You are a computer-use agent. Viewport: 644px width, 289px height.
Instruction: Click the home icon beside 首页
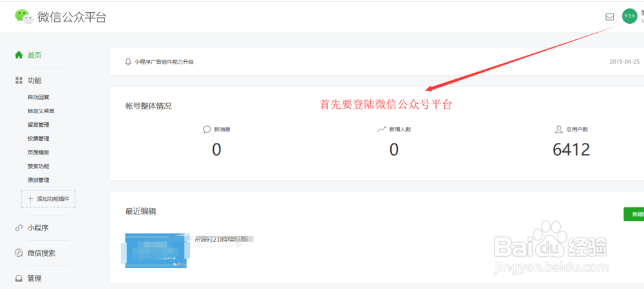coord(19,55)
